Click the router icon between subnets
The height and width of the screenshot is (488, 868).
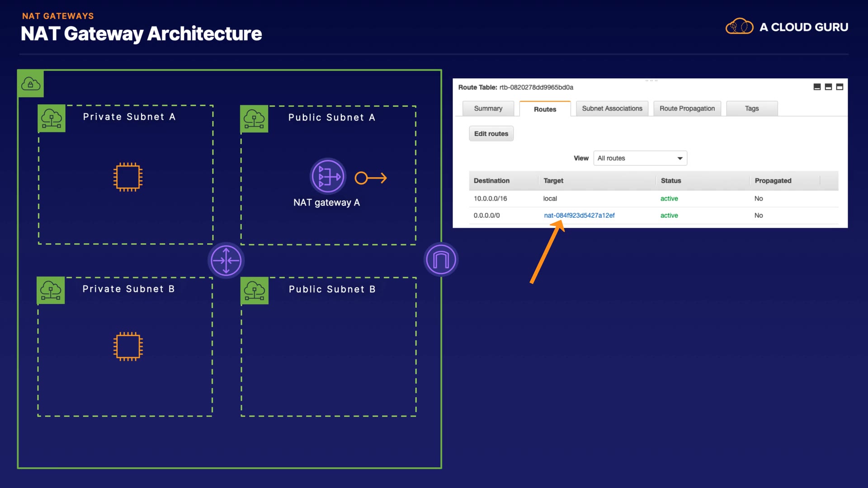click(x=226, y=260)
